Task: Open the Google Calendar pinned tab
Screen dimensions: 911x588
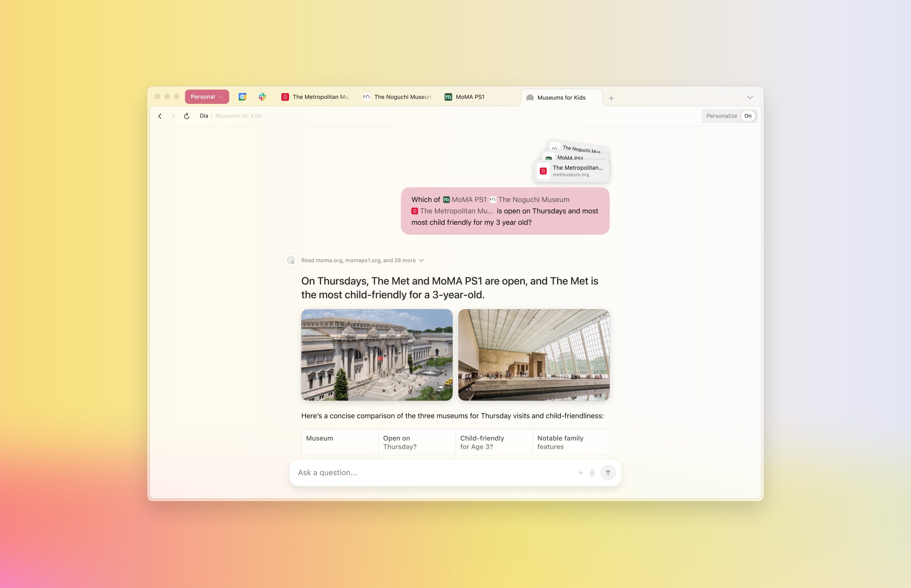Action: tap(243, 97)
